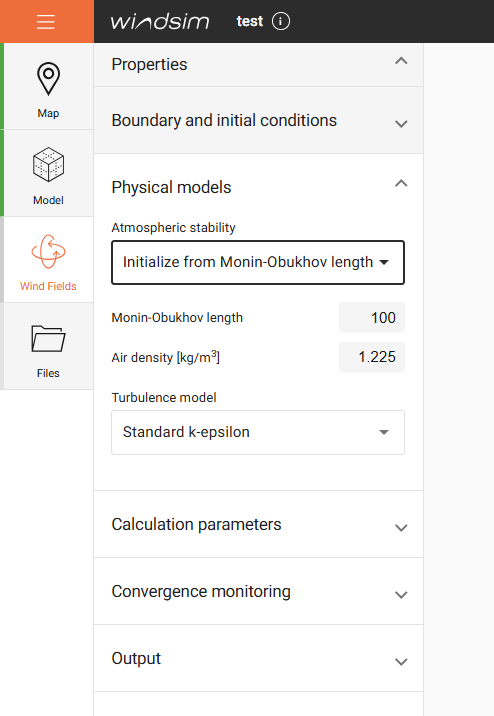Expand Boundary and initial conditions section
Image resolution: width=494 pixels, height=716 pixels.
[x=258, y=121]
